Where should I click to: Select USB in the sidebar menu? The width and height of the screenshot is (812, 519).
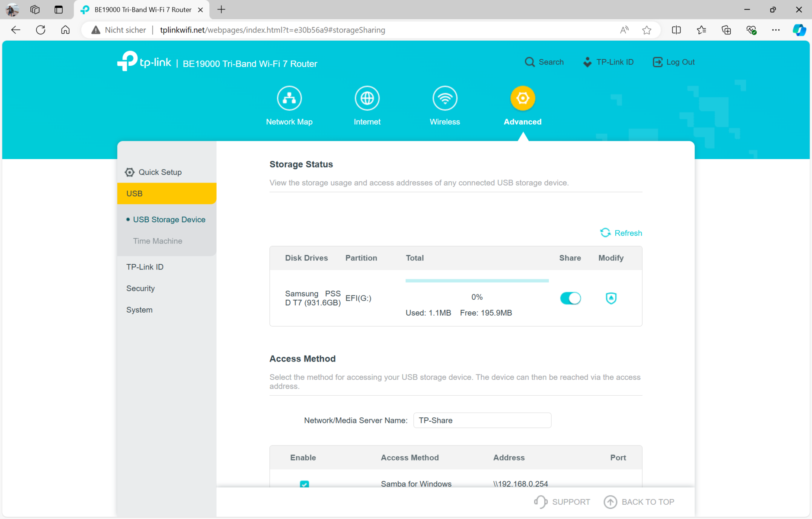(166, 193)
